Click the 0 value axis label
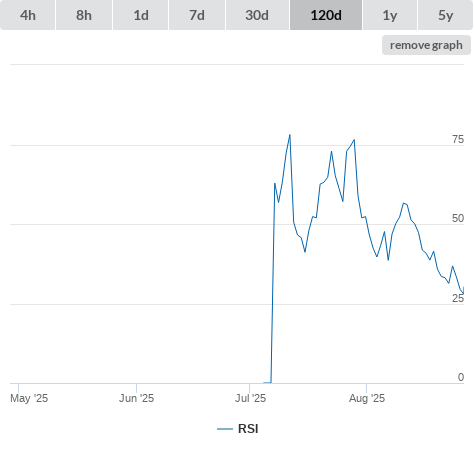474x455 pixels. [461, 377]
